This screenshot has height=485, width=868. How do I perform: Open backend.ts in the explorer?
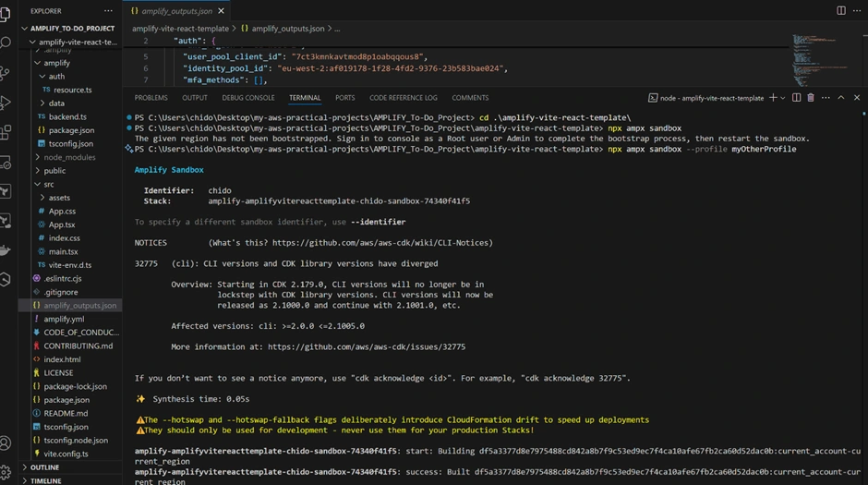[67, 117]
